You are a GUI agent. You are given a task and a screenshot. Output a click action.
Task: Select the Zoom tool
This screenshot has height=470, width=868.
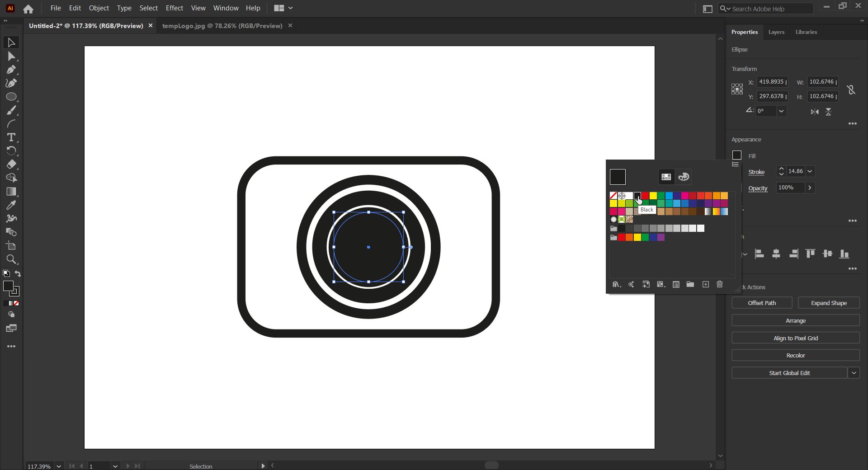pyautogui.click(x=11, y=259)
